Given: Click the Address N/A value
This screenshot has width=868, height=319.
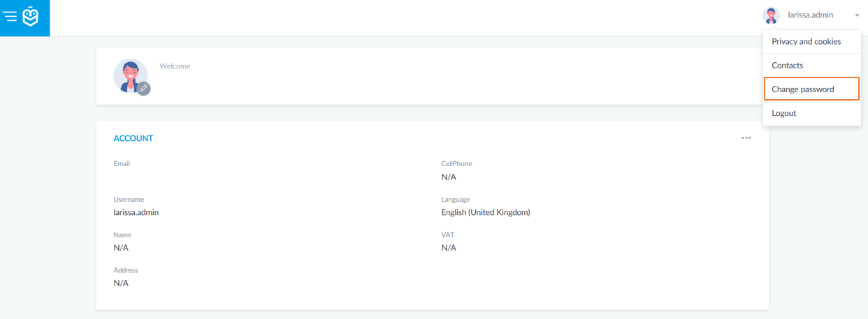Looking at the screenshot, I should click(x=121, y=283).
